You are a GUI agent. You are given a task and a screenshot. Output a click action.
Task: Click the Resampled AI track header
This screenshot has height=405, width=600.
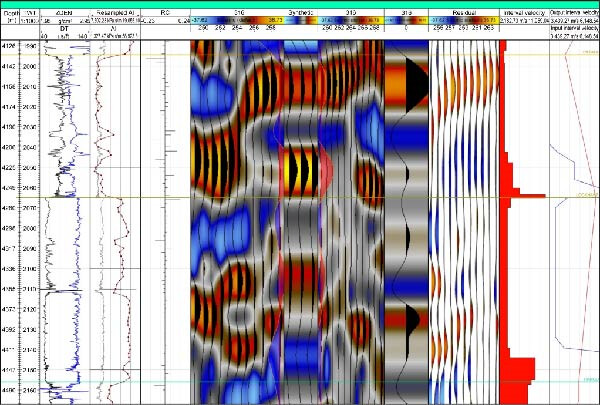[115, 13]
